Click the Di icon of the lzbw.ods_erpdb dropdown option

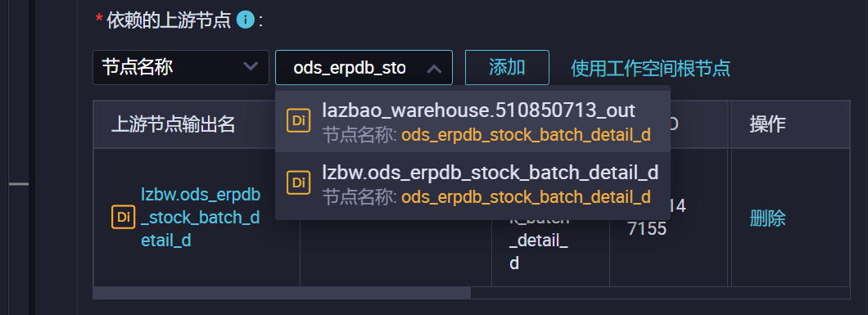[298, 182]
